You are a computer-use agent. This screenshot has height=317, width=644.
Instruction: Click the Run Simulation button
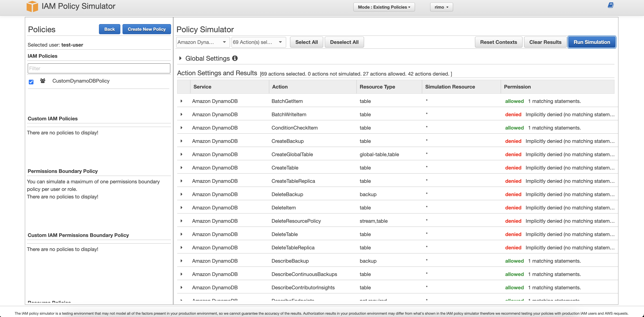tap(591, 42)
